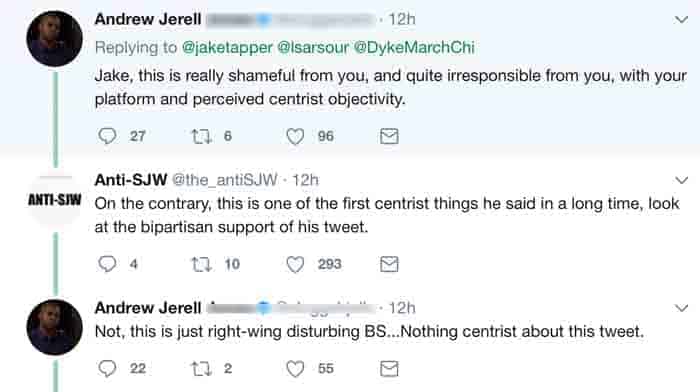This screenshot has width=700, height=392.
Task: Open the @DykeMarchChi mention link
Action: click(414, 47)
